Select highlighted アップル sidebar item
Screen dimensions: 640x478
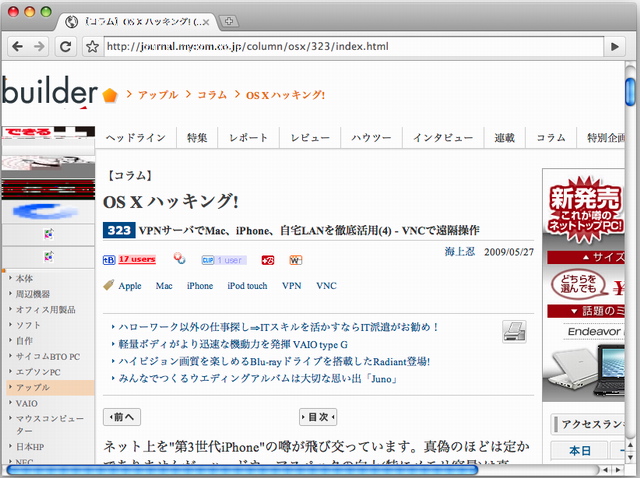(50, 387)
